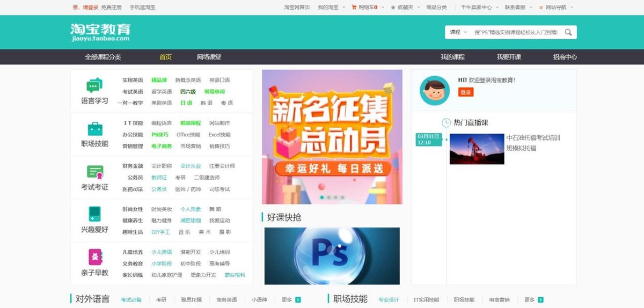Open 我要开课 in the nav bar
Image resolution: width=644 pixels, height=308 pixels.
pos(509,57)
